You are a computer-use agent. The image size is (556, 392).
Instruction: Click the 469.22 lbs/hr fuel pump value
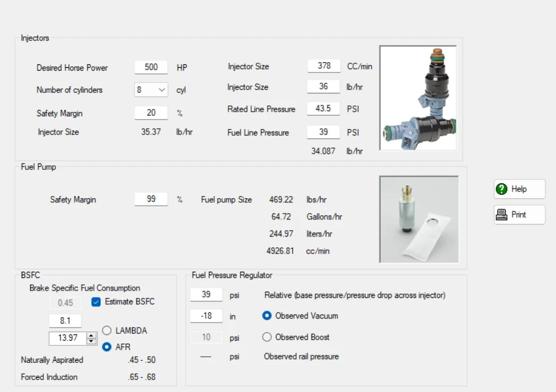click(281, 200)
